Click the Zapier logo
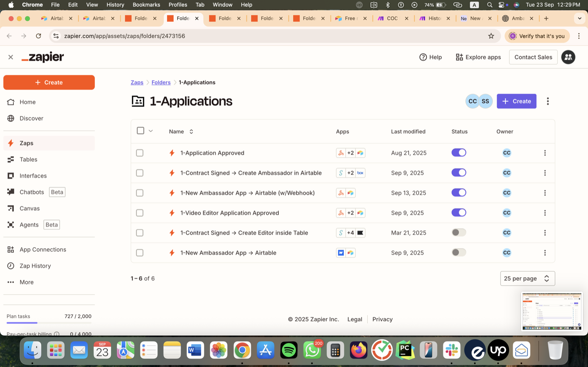588x367 pixels. point(43,57)
